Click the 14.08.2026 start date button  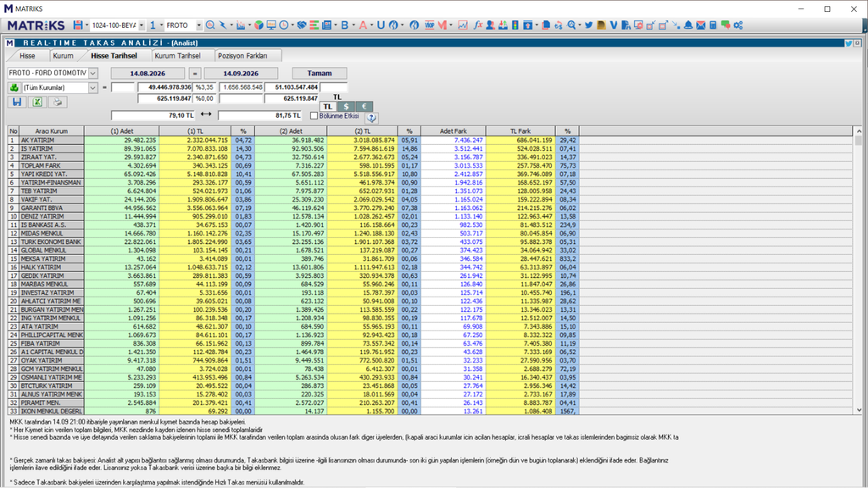click(x=147, y=73)
